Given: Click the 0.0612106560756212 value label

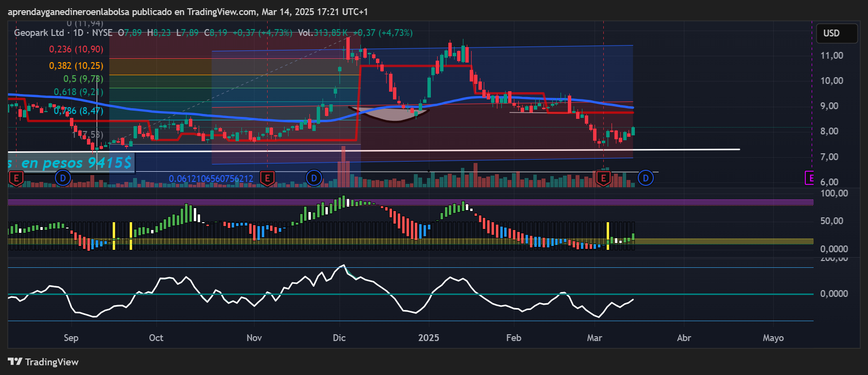Looking at the screenshot, I should coord(211,179).
